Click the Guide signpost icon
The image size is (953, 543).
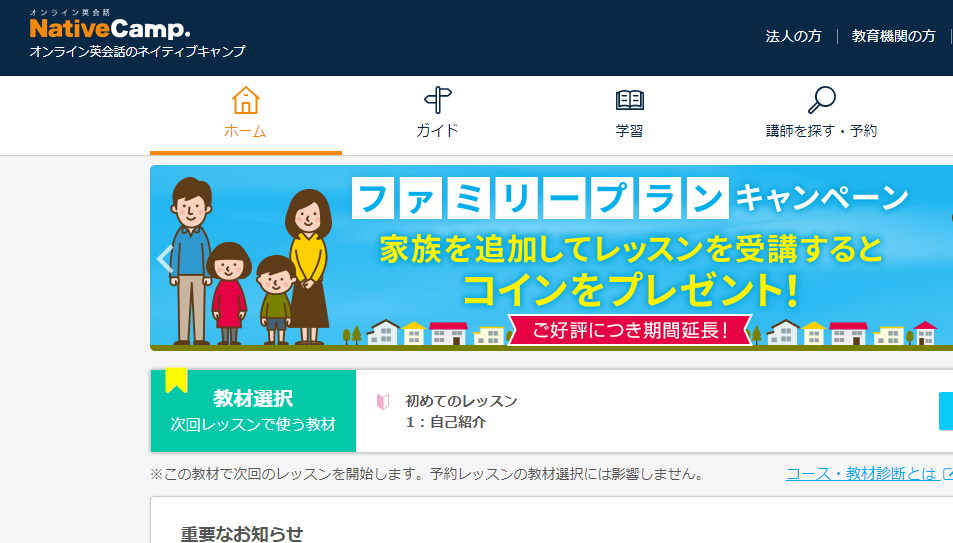[x=438, y=100]
